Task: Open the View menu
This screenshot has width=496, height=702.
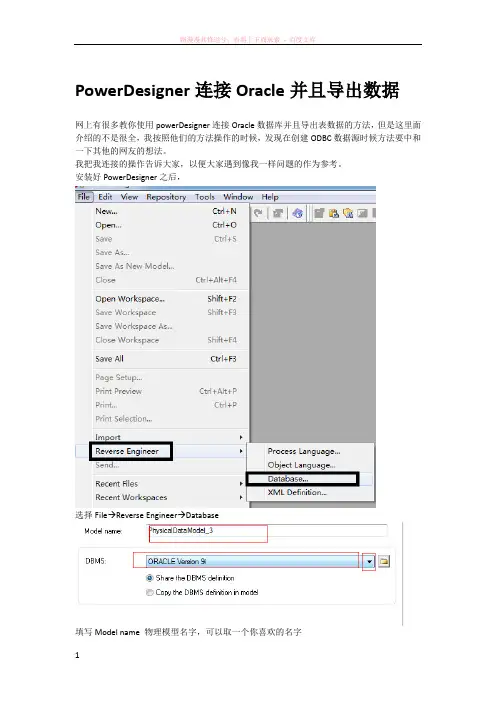Action: (x=129, y=197)
